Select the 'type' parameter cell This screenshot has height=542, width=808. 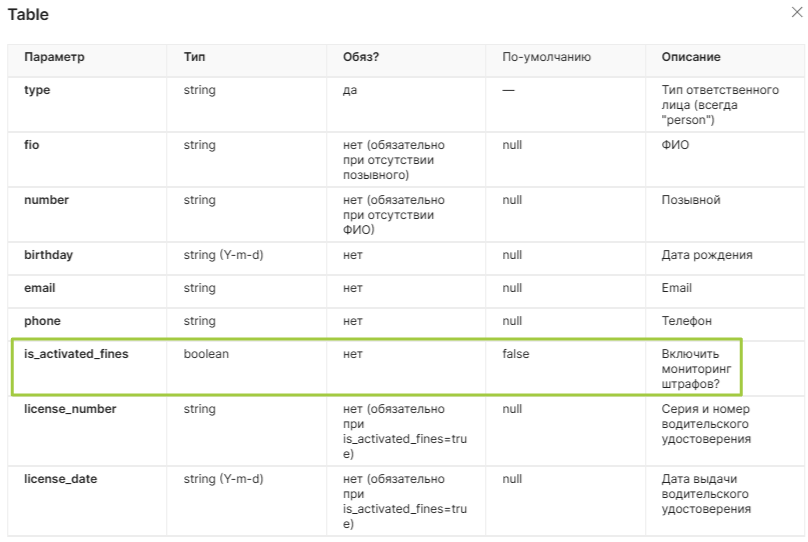point(37,90)
